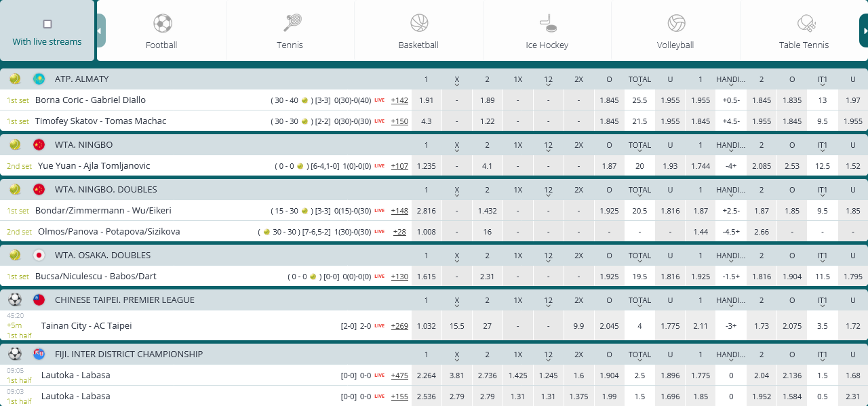Expand +107 markets for Yue Yuan match
868x406 pixels.
399,166
